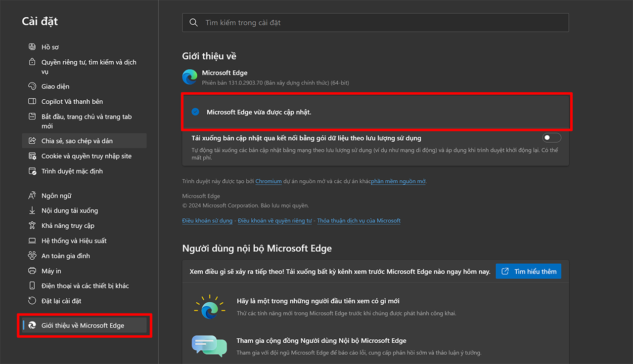Open Điều khoản về quyền riêng tư link
Viewport: 633px width, 364px height.
[x=275, y=220]
